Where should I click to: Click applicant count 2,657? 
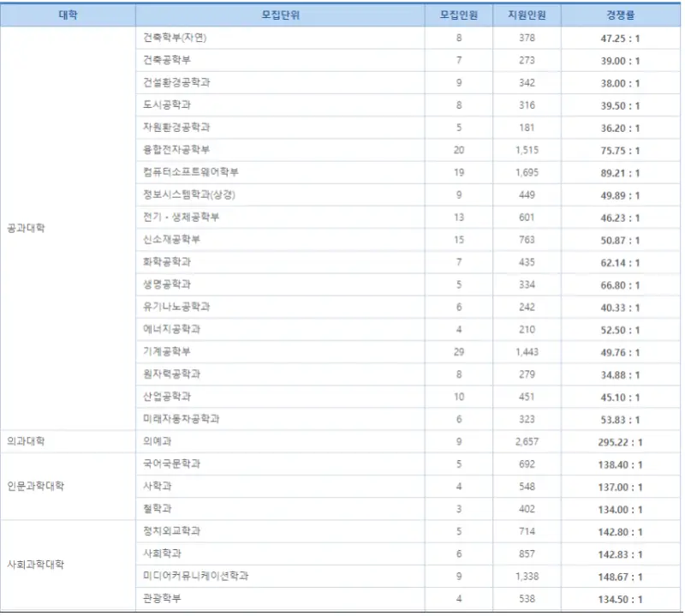click(527, 441)
